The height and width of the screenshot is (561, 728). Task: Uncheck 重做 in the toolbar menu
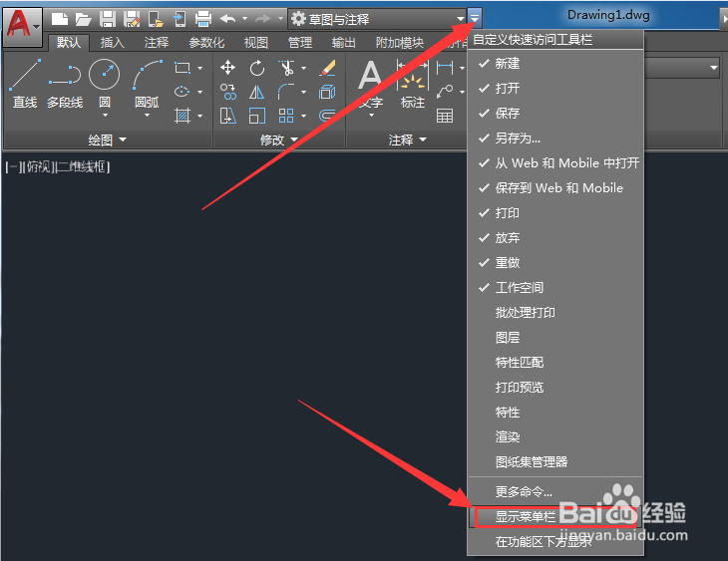pos(554,263)
